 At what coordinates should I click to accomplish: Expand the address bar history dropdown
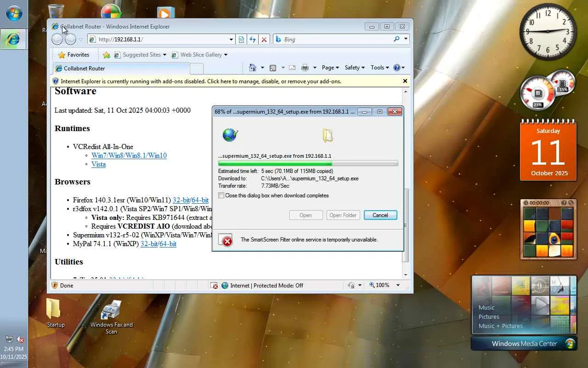point(231,40)
